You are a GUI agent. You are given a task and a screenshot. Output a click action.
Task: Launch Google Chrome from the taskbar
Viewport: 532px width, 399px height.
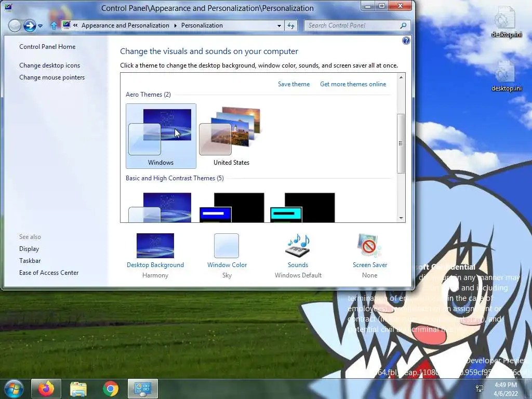pos(111,389)
